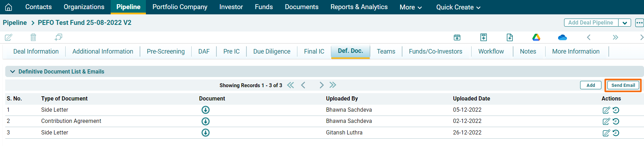Click the Send Email button

coord(623,85)
